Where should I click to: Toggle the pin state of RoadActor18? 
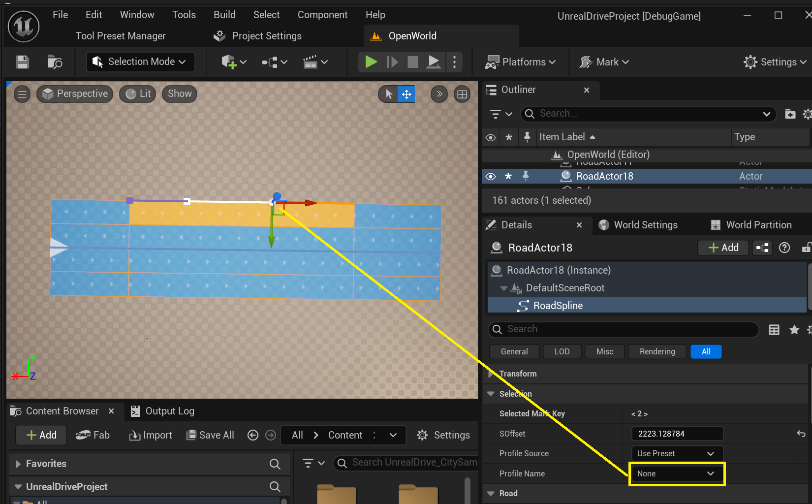526,176
